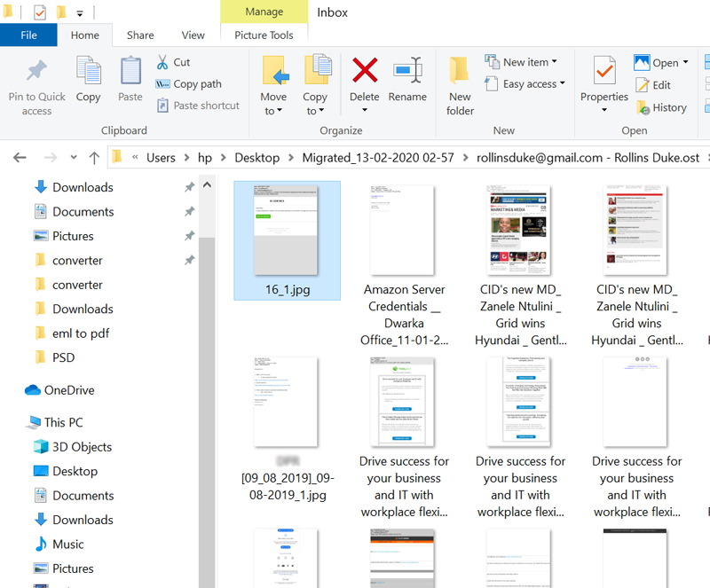Click the red Delete X icon
710x588 pixels.
pyautogui.click(x=365, y=70)
